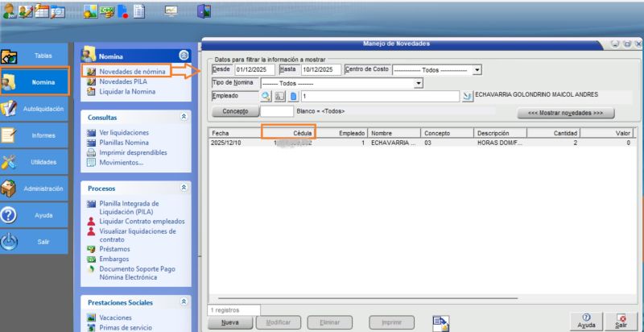Viewport: 644px width, 332px height.
Task: Click the monitor icon in top toolbar
Action: [171, 10]
